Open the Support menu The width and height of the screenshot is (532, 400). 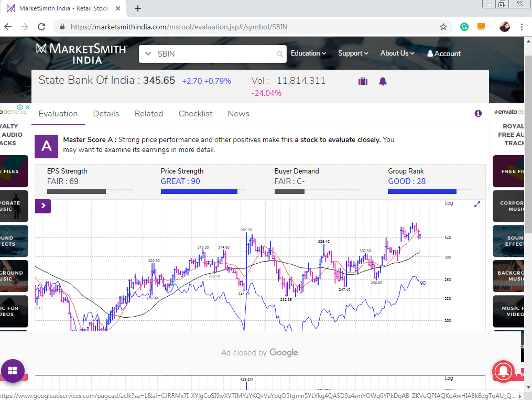click(x=353, y=53)
